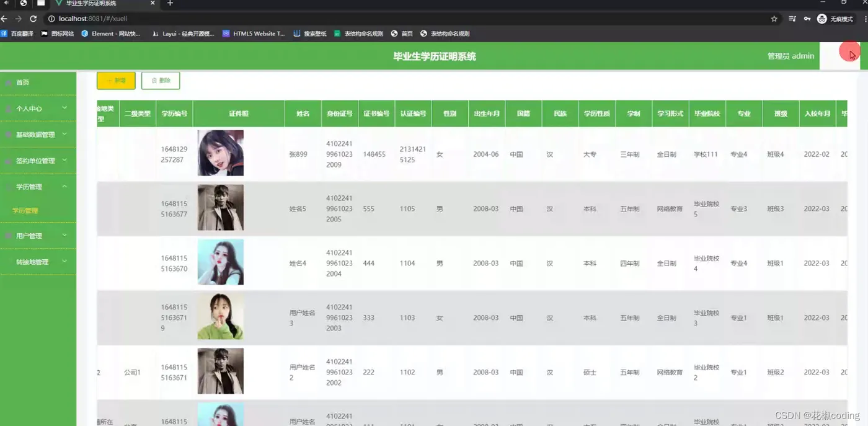Click the 身份证号 column header
The height and width of the screenshot is (426, 868).
(x=340, y=113)
